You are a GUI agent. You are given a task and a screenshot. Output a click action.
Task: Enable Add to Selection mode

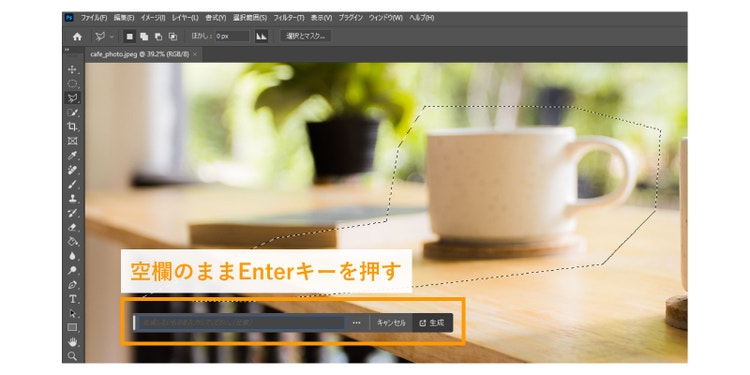click(144, 36)
